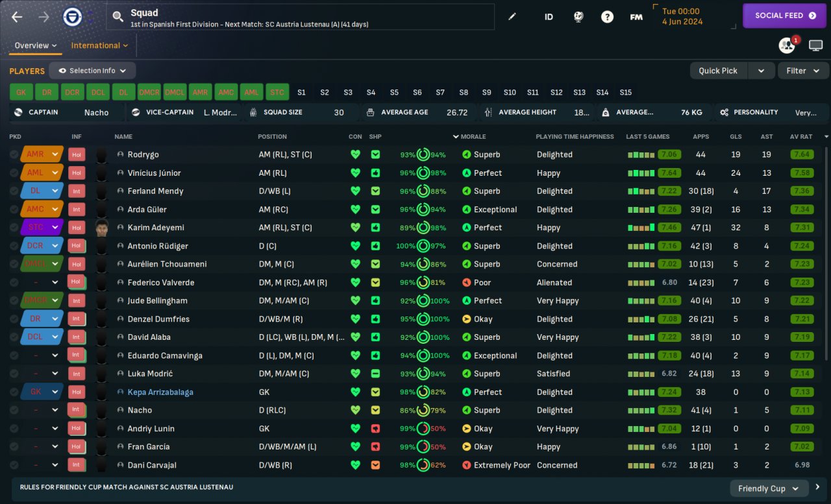Toggle Kepa Arrizabalaga's picked checkmark
Viewport: 831px width, 504px height.
[14, 392]
